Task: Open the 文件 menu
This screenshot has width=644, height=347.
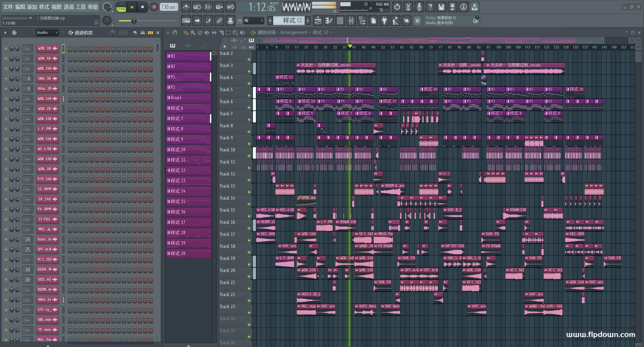Action: tap(8, 7)
